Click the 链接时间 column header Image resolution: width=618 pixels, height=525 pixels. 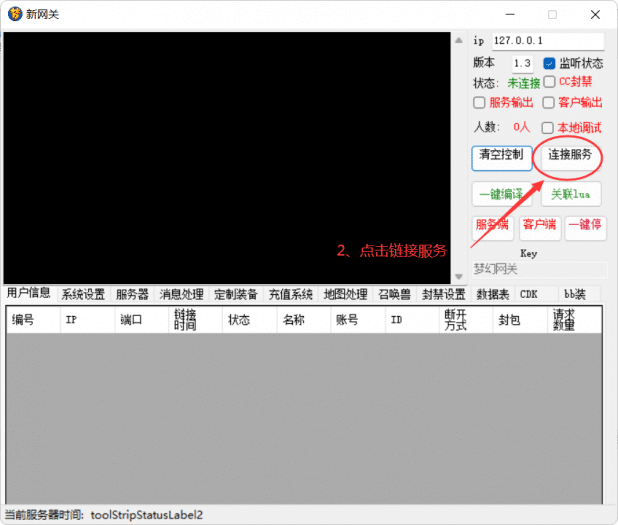(x=195, y=320)
